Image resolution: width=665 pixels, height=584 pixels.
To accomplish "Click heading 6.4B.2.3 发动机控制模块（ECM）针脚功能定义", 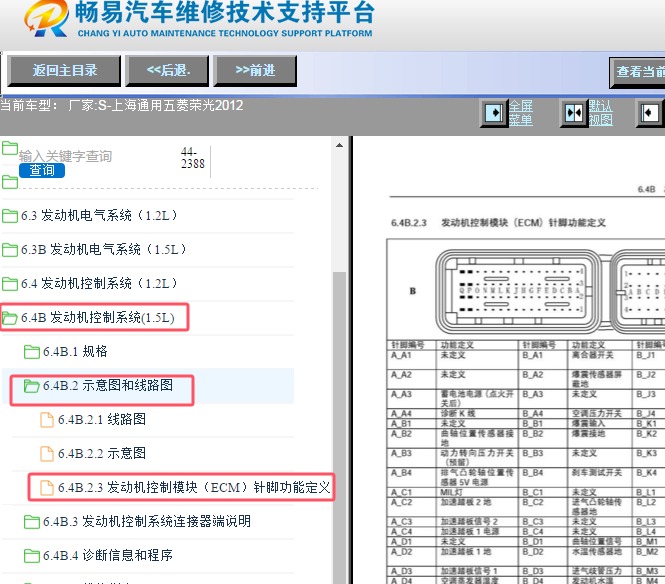I will [498, 223].
